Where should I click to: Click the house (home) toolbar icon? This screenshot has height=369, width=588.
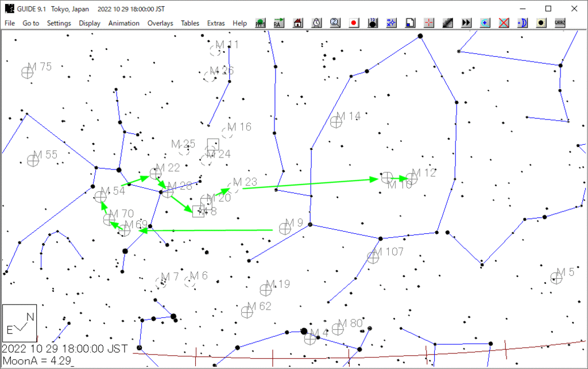[x=298, y=23]
